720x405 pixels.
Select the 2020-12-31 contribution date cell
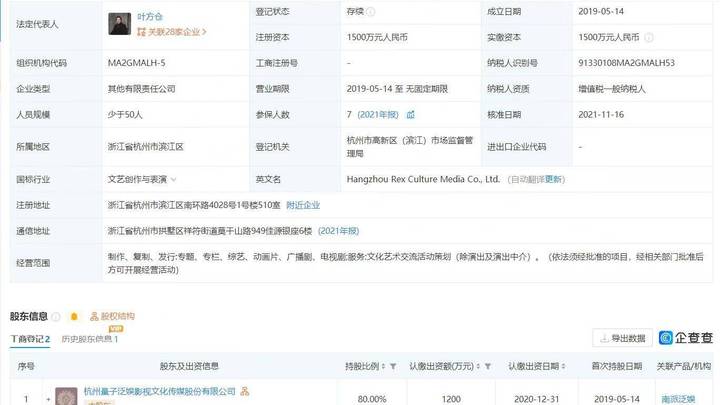point(536,399)
